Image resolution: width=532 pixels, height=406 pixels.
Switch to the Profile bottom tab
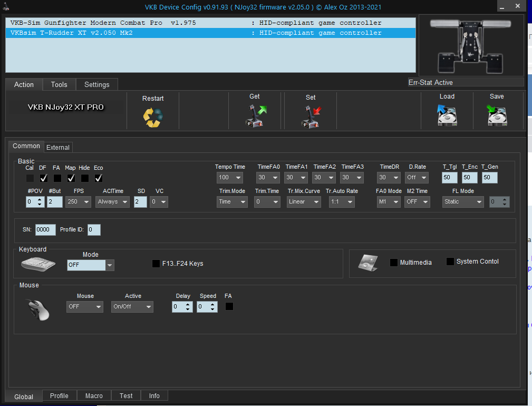click(x=59, y=396)
